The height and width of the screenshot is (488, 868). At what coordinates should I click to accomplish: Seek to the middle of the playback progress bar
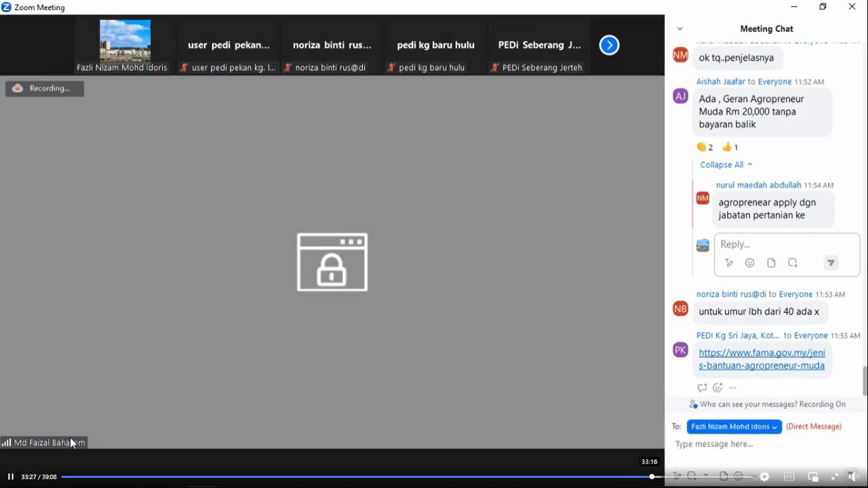pyautogui.click(x=407, y=476)
